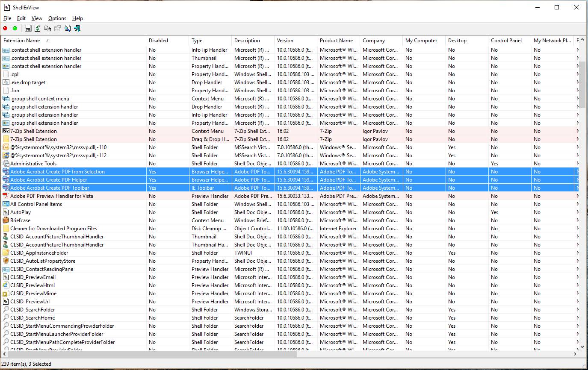Click the icon next to .fon
Image resolution: width=588 pixels, height=370 pixels.
tap(6, 91)
